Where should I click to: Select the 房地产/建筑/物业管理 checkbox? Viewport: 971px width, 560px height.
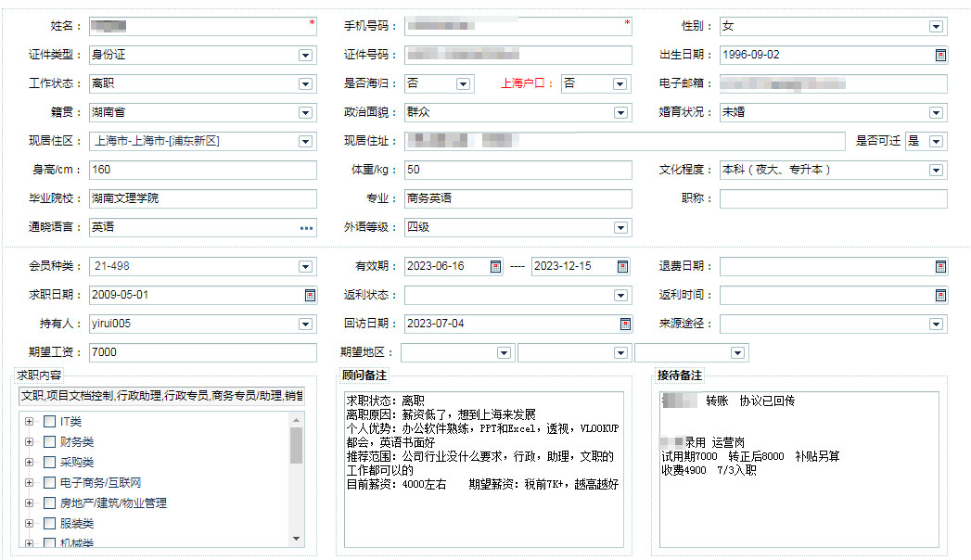49,503
